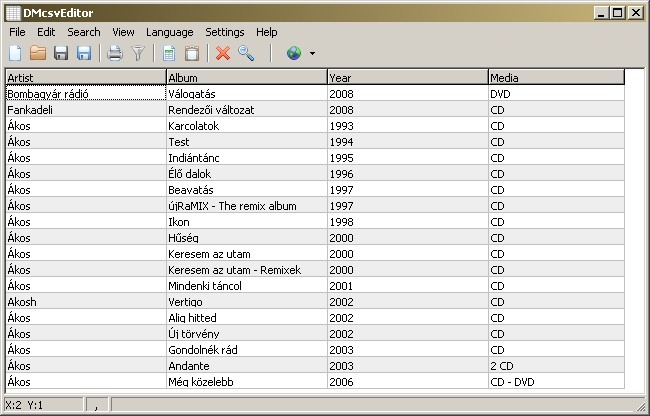
Task: Click the New file icon
Action: pyautogui.click(x=15, y=53)
